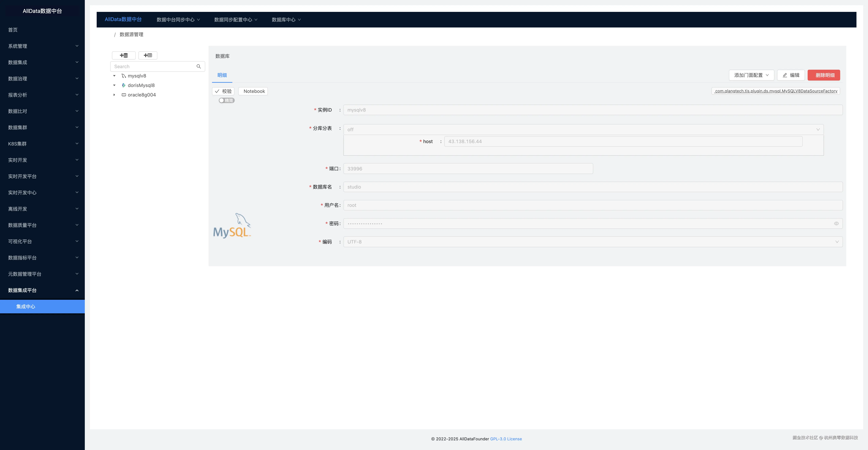Open the 添加门面配置 dropdown
The image size is (868, 450).
pyautogui.click(x=751, y=75)
